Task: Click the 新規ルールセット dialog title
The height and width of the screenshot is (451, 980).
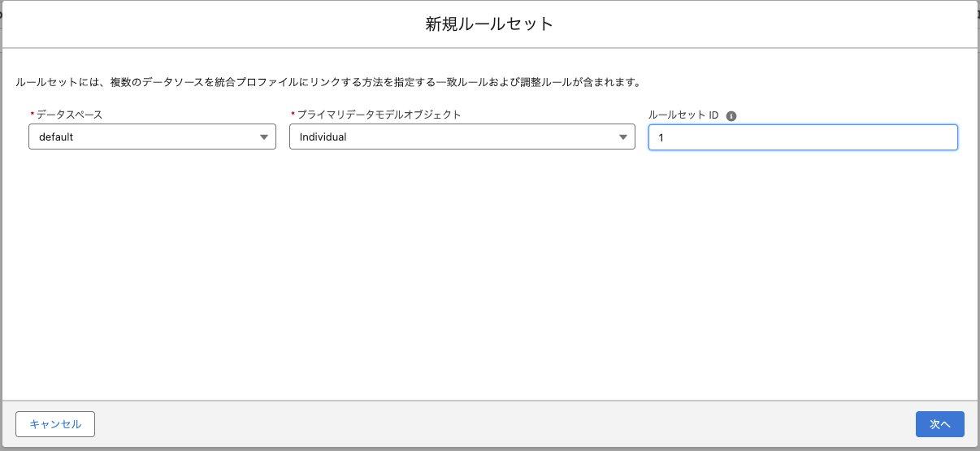Action: (x=489, y=24)
